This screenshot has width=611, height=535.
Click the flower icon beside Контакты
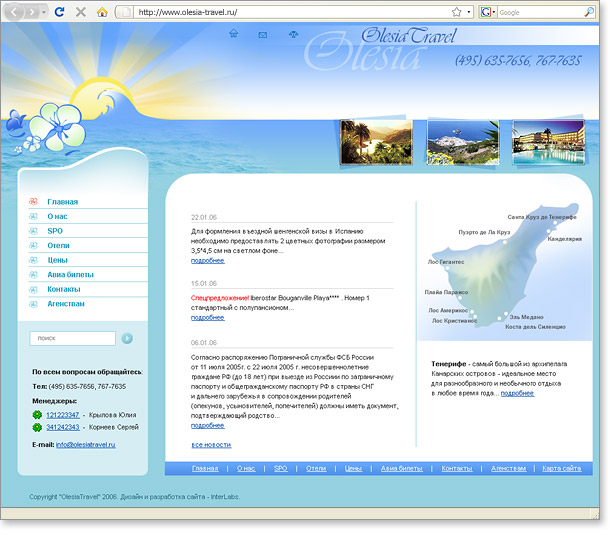pos(34,289)
